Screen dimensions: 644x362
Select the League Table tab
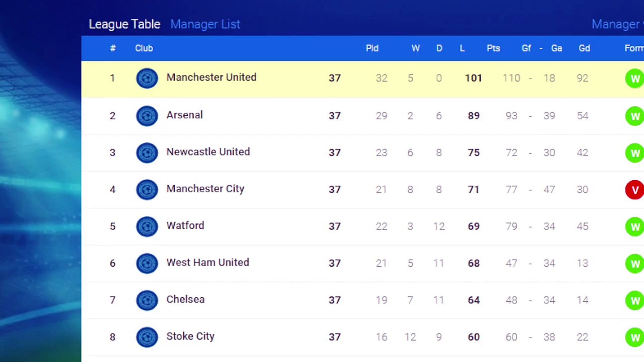click(x=124, y=24)
